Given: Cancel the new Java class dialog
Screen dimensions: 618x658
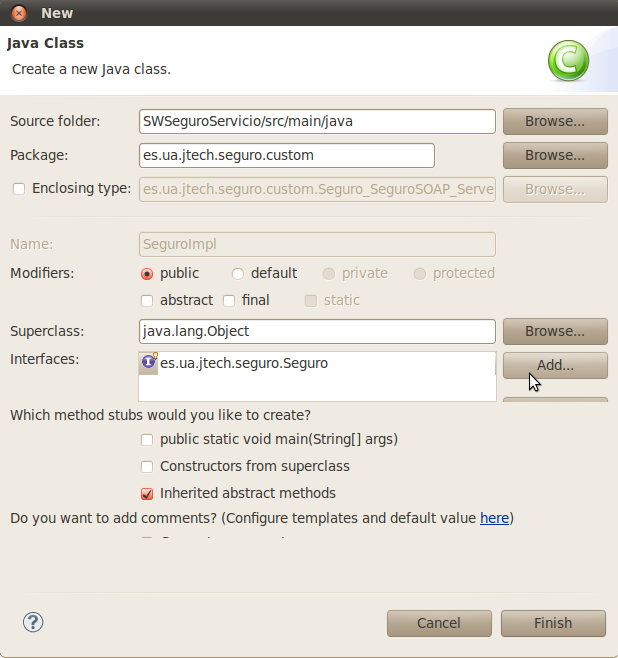Looking at the screenshot, I should [439, 623].
